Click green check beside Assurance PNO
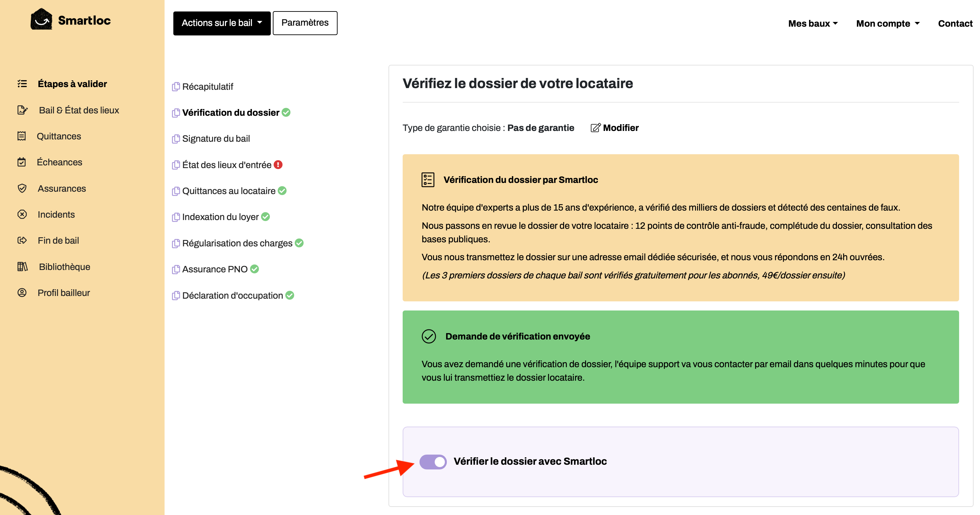Screen dimensions: 980x515 255,269
